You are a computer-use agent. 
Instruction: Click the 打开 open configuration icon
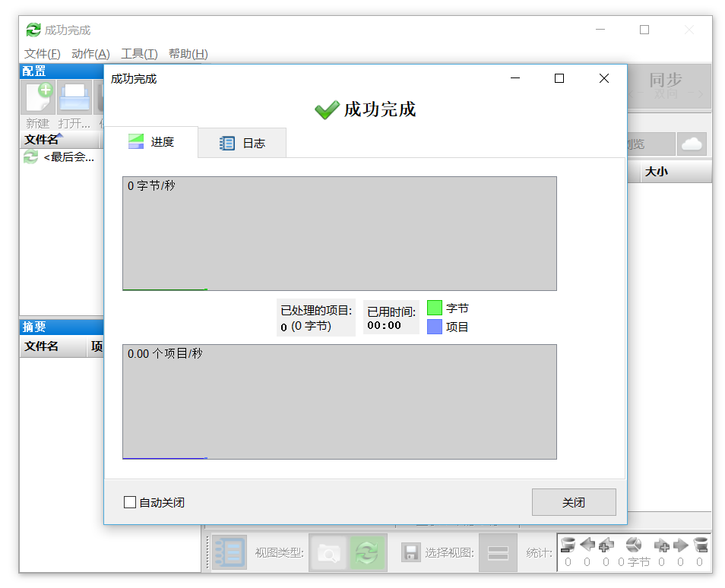[74, 97]
